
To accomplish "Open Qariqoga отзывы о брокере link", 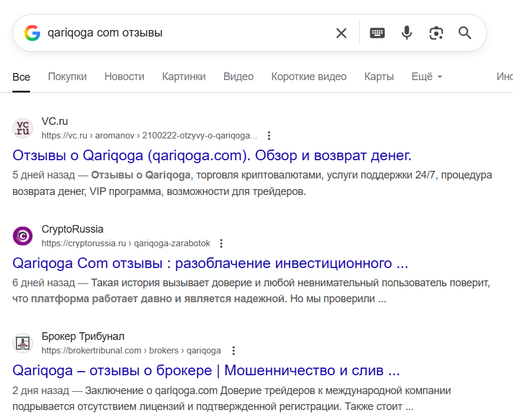I will pos(206,371).
